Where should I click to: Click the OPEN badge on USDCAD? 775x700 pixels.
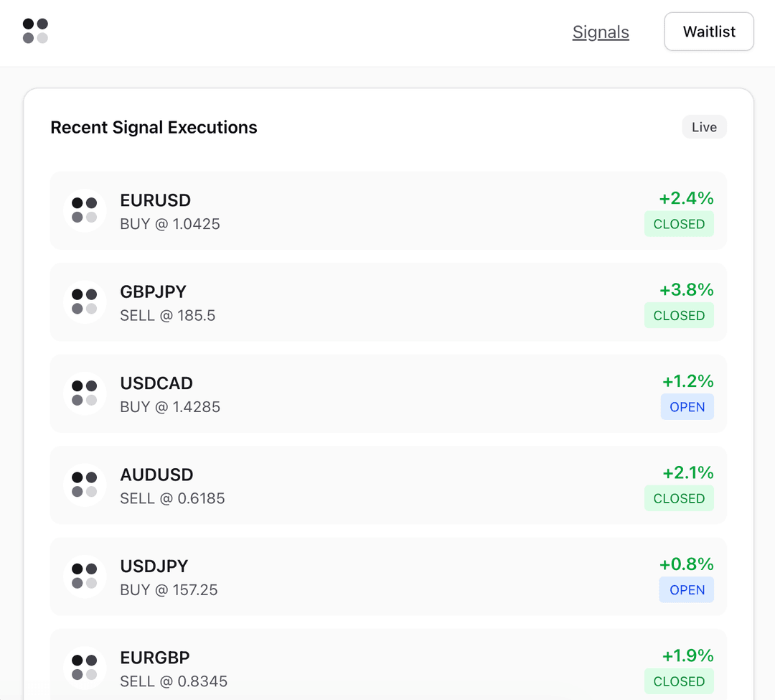tap(687, 407)
